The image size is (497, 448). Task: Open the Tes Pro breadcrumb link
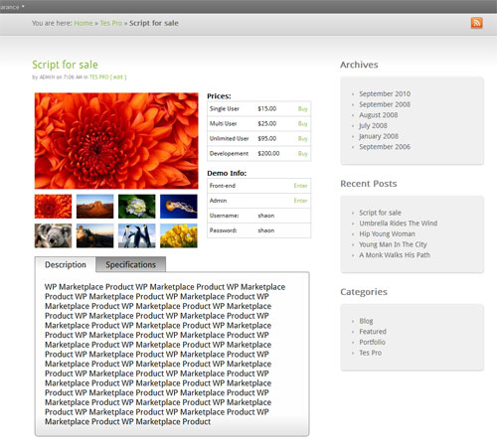[x=111, y=23]
